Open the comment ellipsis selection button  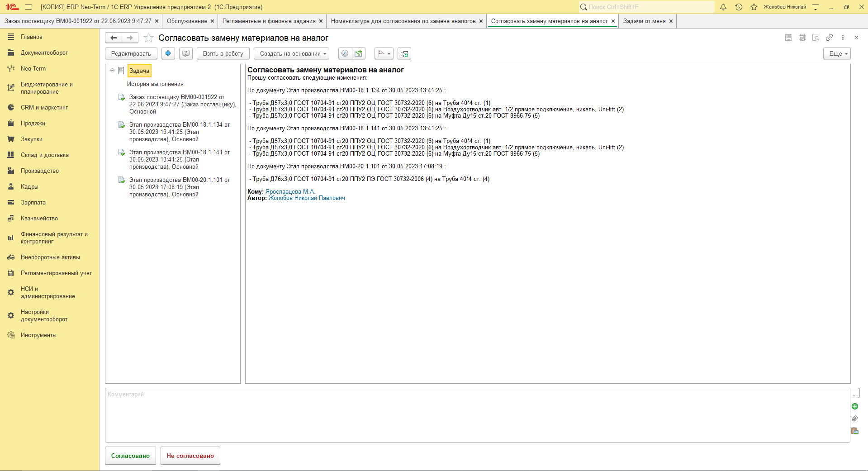855,393
